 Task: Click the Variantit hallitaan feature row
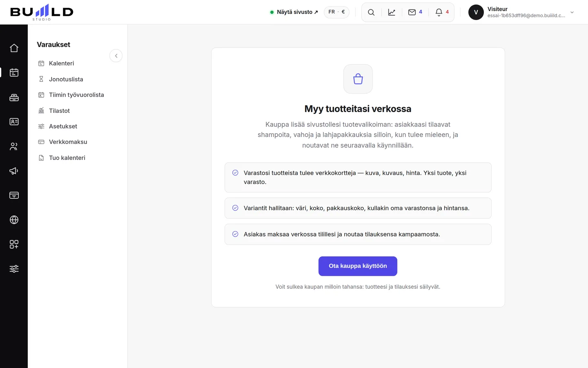point(358,208)
